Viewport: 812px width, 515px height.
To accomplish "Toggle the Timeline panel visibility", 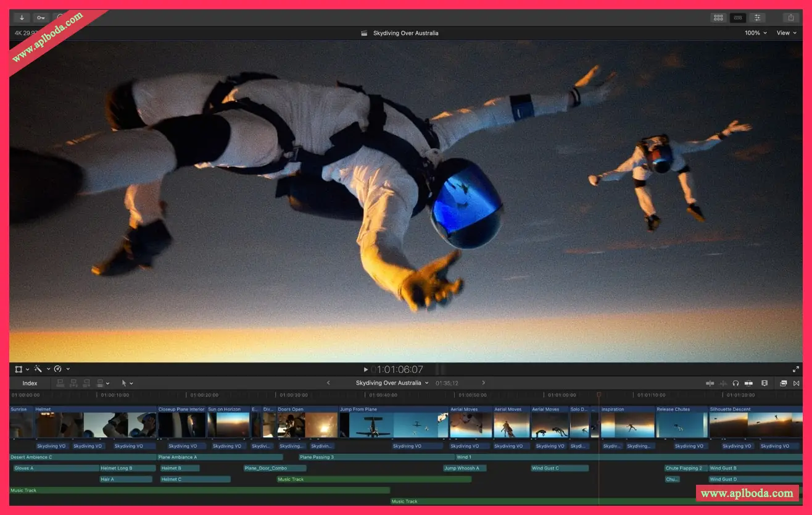I will tap(737, 17).
